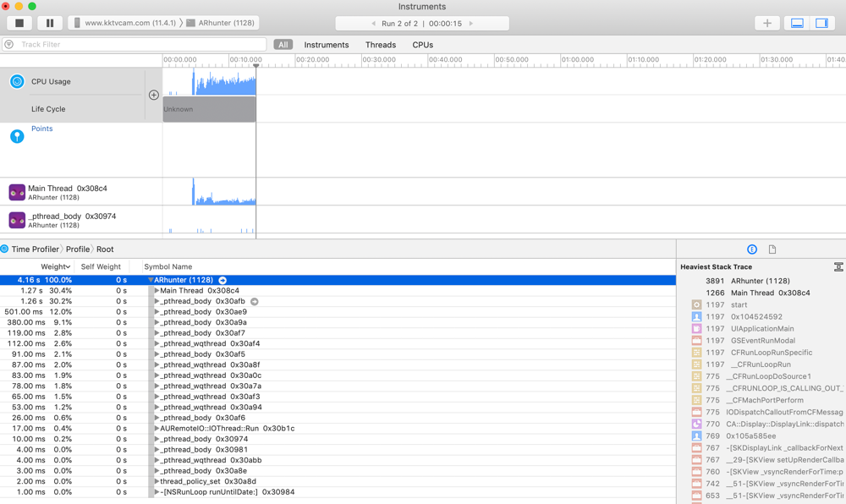Toggle the right inspector pane view
The width and height of the screenshot is (846, 504).
[821, 23]
